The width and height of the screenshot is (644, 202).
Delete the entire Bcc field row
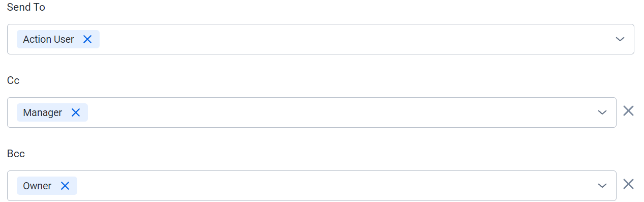628,184
